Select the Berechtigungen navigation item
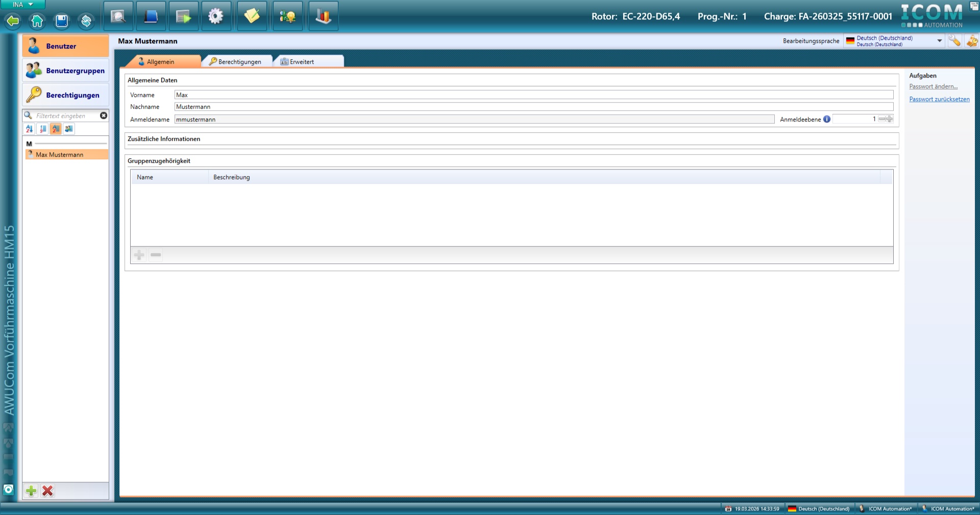Screen dimensions: 980x515 pyautogui.click(x=65, y=95)
